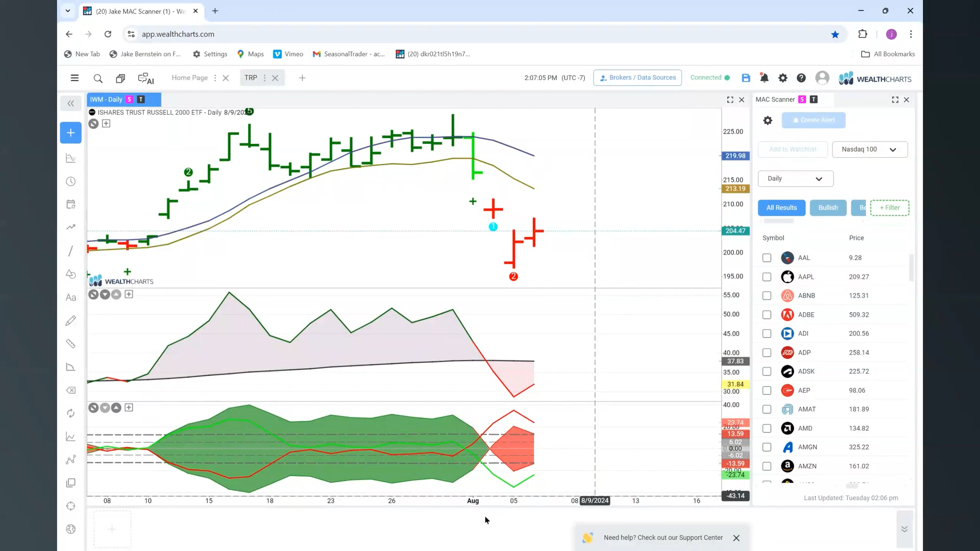This screenshot has height=551, width=980.
Task: Show All Results in scanner
Action: [x=781, y=208]
